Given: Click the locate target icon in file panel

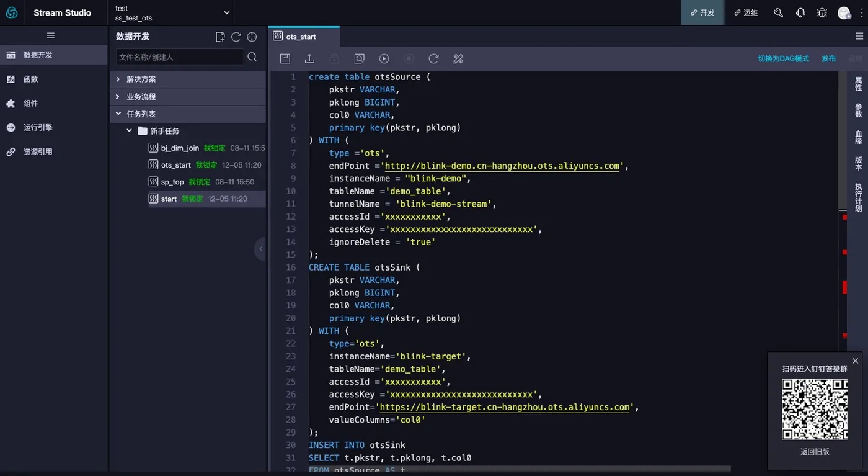Looking at the screenshot, I should pyautogui.click(x=252, y=37).
